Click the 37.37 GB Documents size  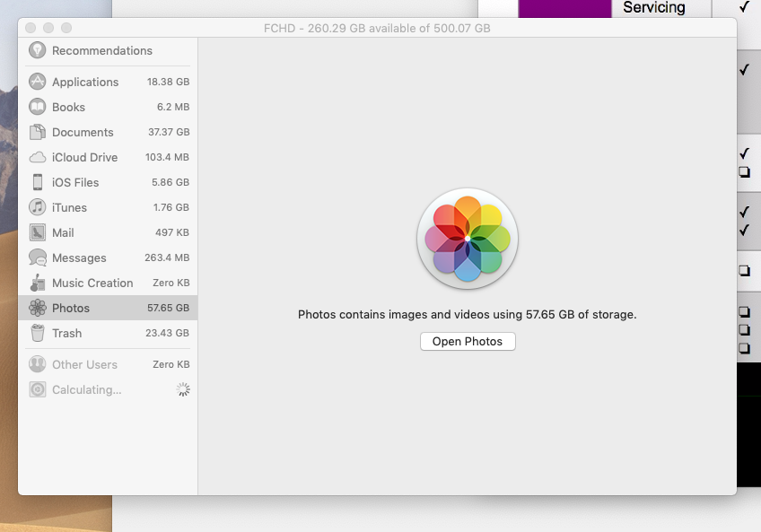point(169,132)
